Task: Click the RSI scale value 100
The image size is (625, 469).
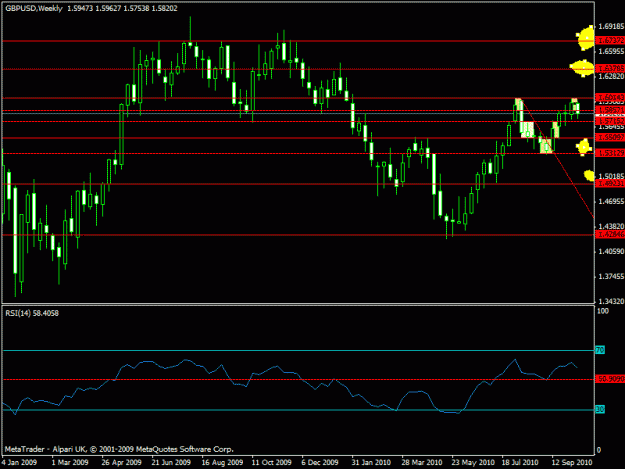Action: point(603,311)
